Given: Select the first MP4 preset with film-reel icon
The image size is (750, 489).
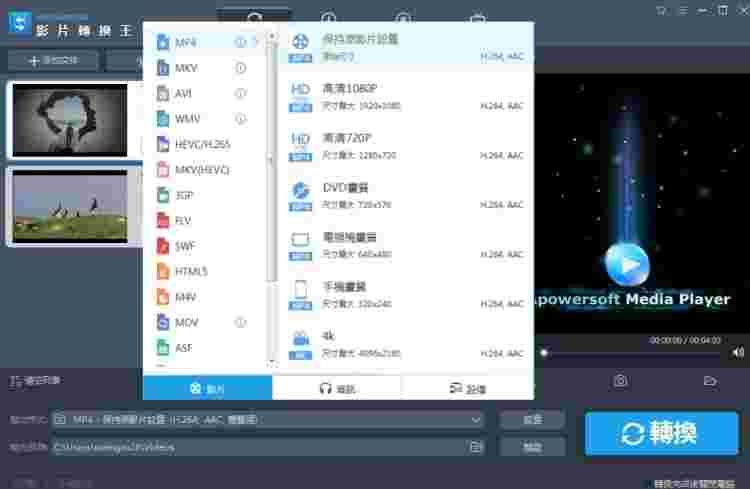Looking at the screenshot, I should pyautogui.click(x=407, y=47).
